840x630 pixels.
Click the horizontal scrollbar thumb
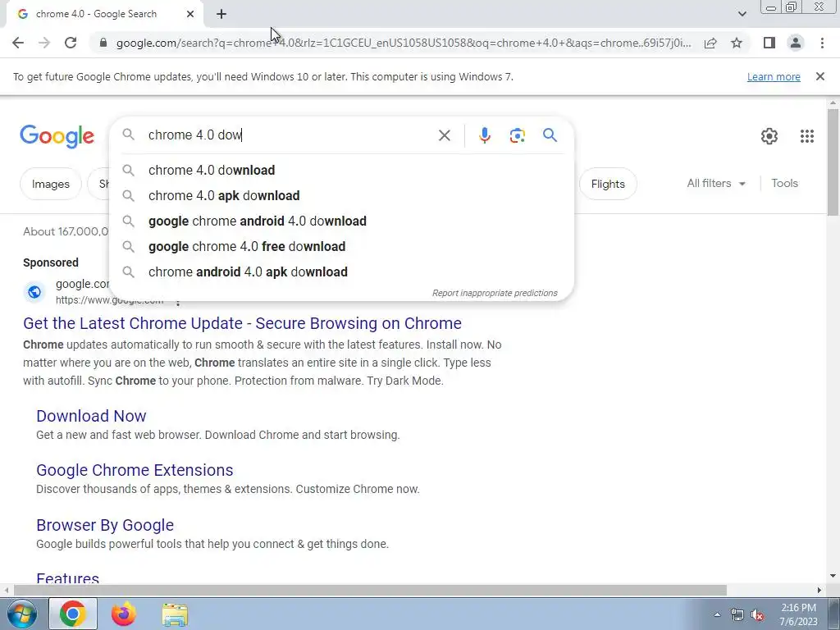click(370, 590)
